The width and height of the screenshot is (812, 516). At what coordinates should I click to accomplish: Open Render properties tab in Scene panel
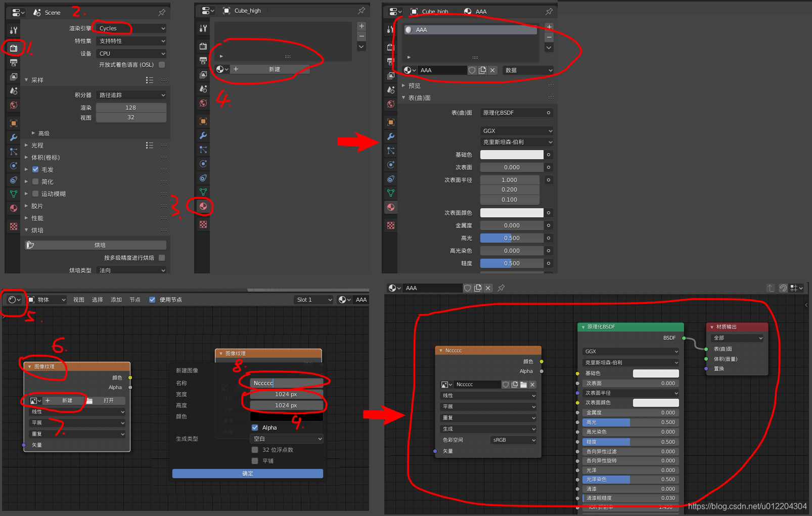[14, 48]
